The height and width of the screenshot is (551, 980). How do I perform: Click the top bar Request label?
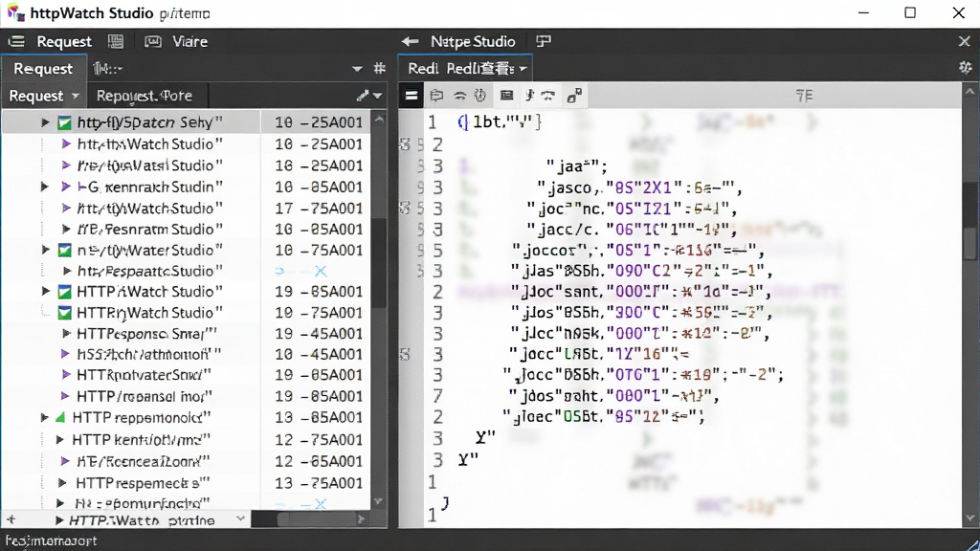pos(64,42)
